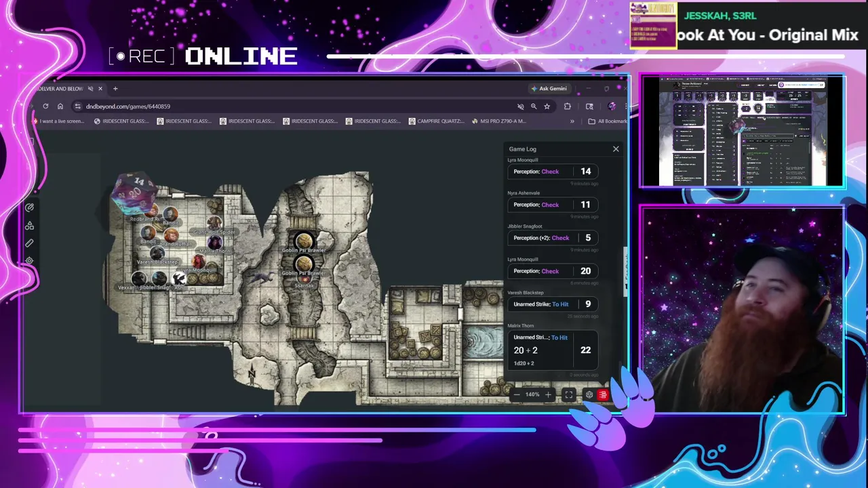Viewport: 868px width, 488px height.
Task: Click Nyra Ashenvale Perception roll of 11
Action: click(553, 205)
